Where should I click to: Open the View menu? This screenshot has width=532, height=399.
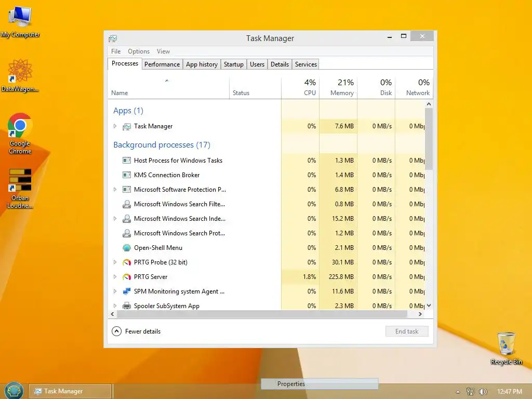[x=163, y=51]
